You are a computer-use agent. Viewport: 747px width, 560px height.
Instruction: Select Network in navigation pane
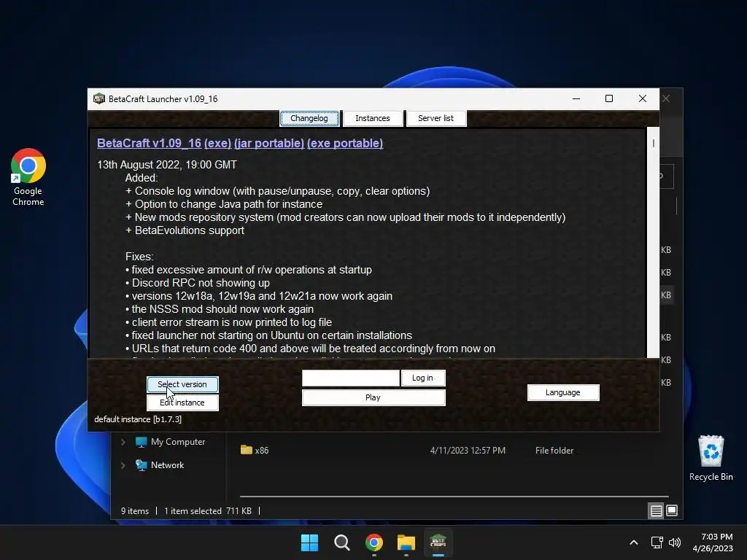point(160,465)
